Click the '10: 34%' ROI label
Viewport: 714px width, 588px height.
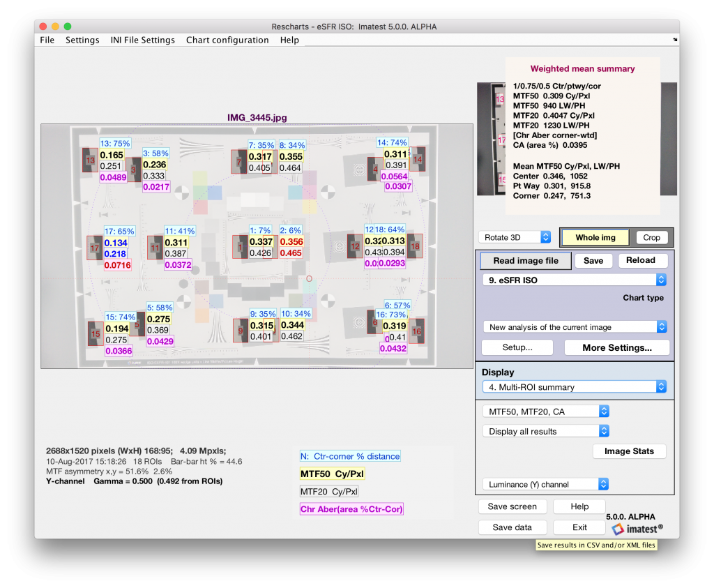(296, 314)
